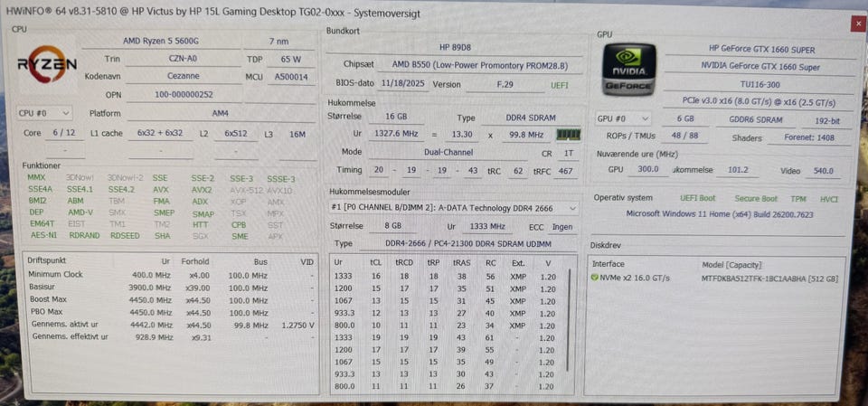Image resolution: width=868 pixels, height=406 pixels.
Task: Click the 6 / 12 core count
Action: (64, 134)
